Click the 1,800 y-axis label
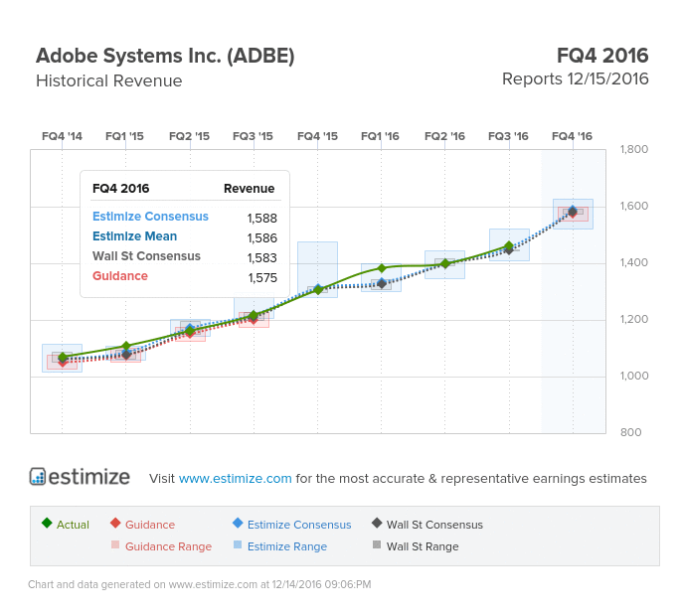This screenshot has height=616, width=681. (633, 149)
